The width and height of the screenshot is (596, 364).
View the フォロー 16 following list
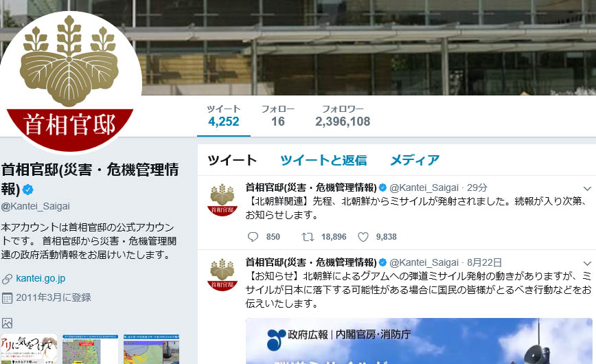coord(278,116)
